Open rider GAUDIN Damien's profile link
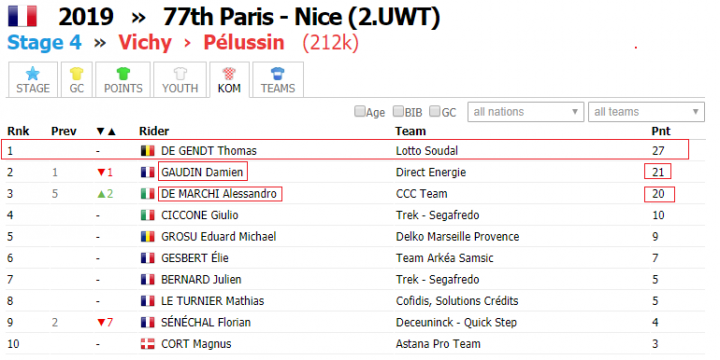The width and height of the screenshot is (720, 360). (202, 172)
